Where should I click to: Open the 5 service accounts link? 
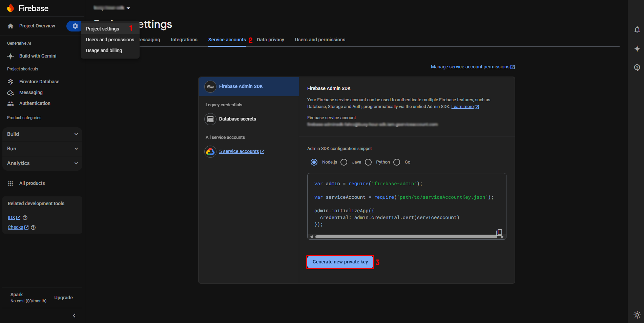[242, 151]
